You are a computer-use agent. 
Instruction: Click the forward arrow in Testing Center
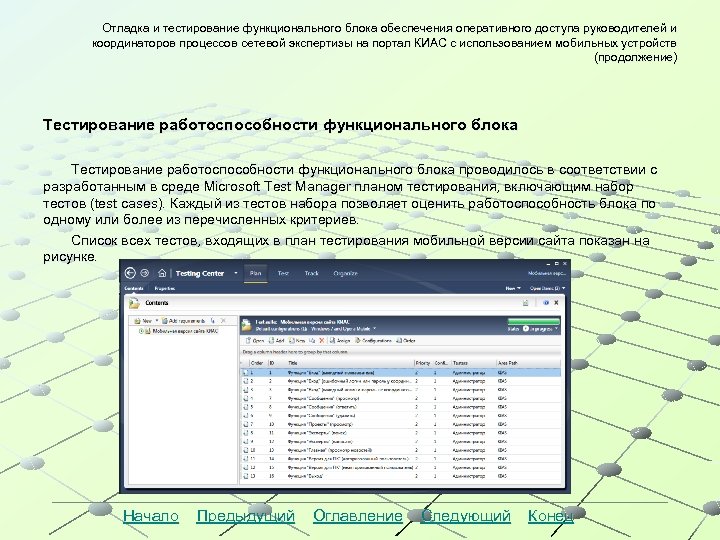tap(145, 273)
